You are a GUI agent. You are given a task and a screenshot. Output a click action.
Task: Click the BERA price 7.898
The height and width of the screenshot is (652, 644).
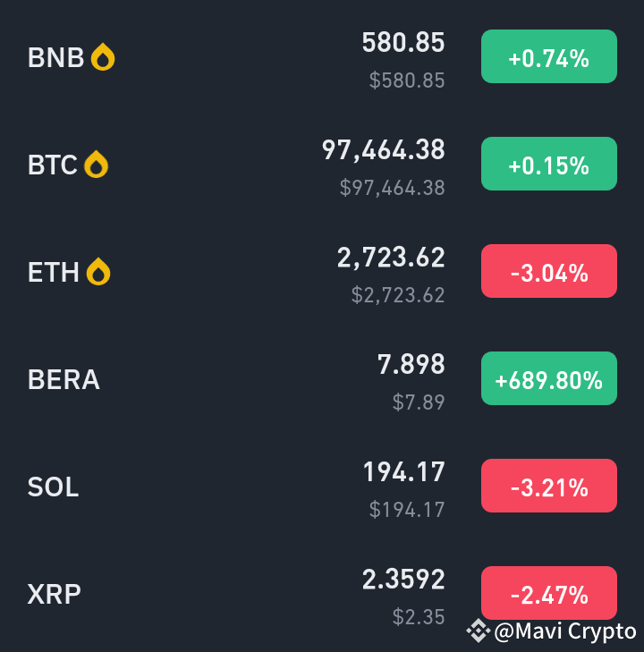[x=411, y=364]
